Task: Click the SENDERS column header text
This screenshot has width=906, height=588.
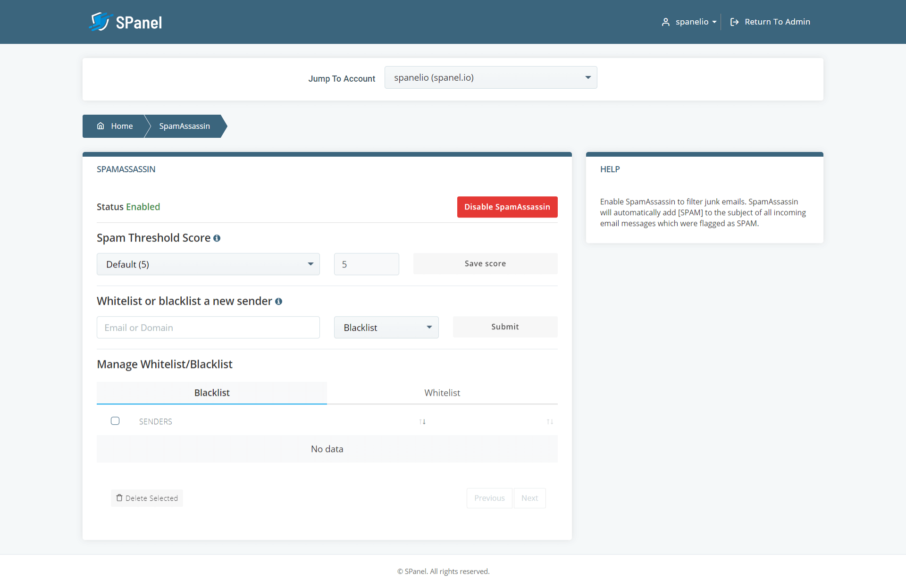Action: pos(155,421)
